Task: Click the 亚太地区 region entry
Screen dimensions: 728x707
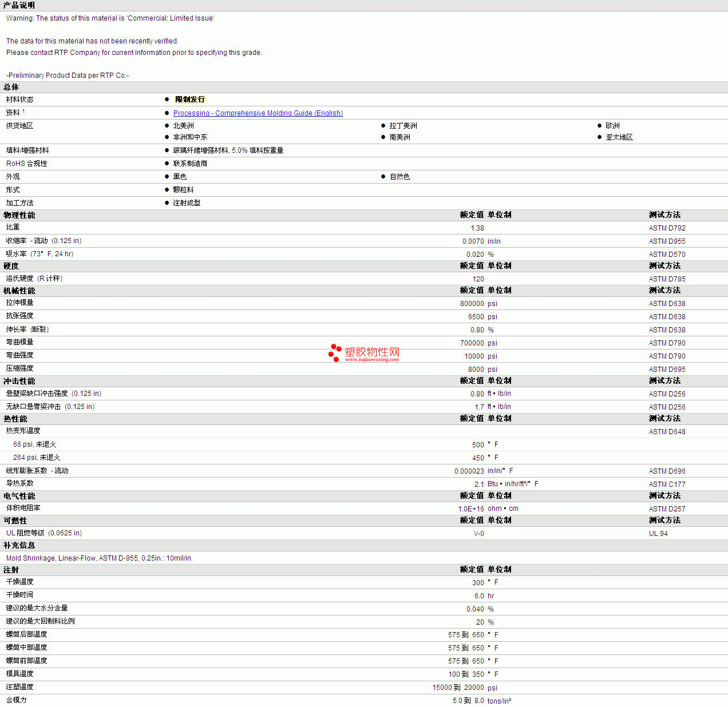Action: pos(620,137)
